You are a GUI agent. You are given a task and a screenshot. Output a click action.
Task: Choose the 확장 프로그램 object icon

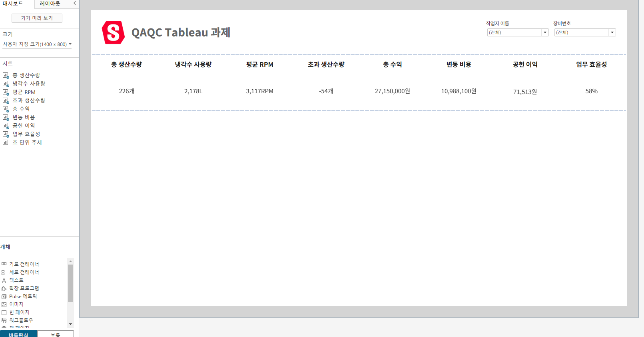tap(4, 288)
